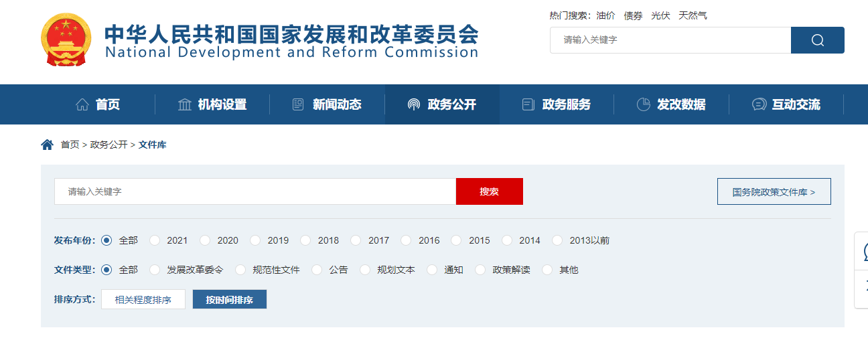The image size is (868, 338).
Task: Select 政策解读 file type option
Action: 480,270
